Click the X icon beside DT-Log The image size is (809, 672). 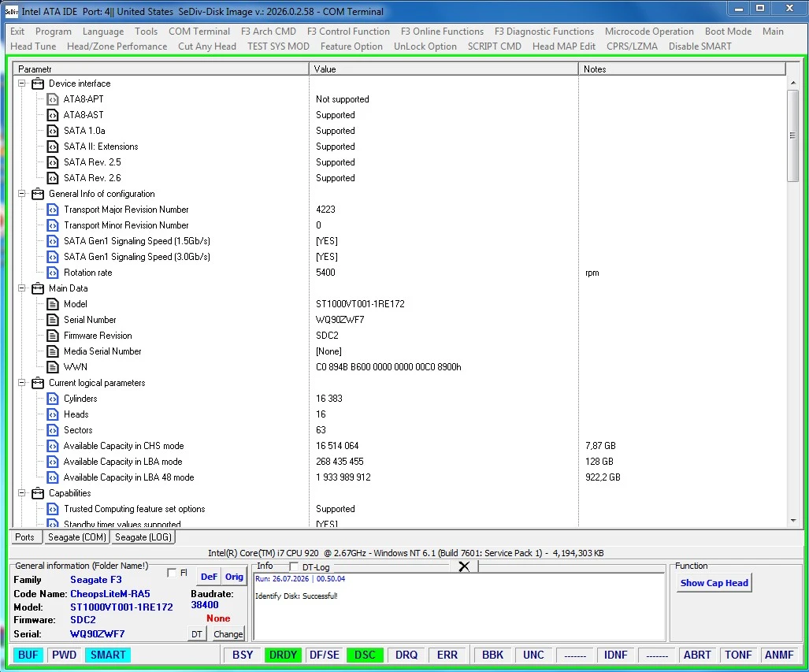(x=464, y=566)
